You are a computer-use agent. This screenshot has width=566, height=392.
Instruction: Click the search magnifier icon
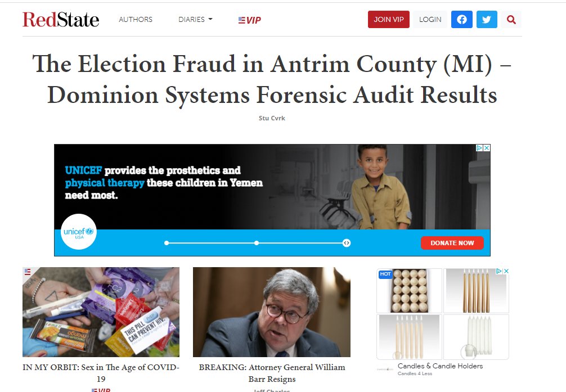coord(511,20)
